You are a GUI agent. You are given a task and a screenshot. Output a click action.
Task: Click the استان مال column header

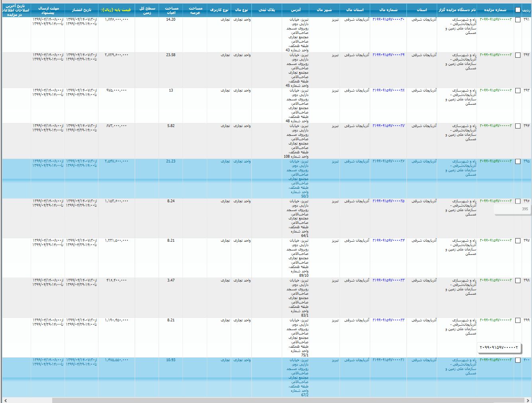click(355, 10)
